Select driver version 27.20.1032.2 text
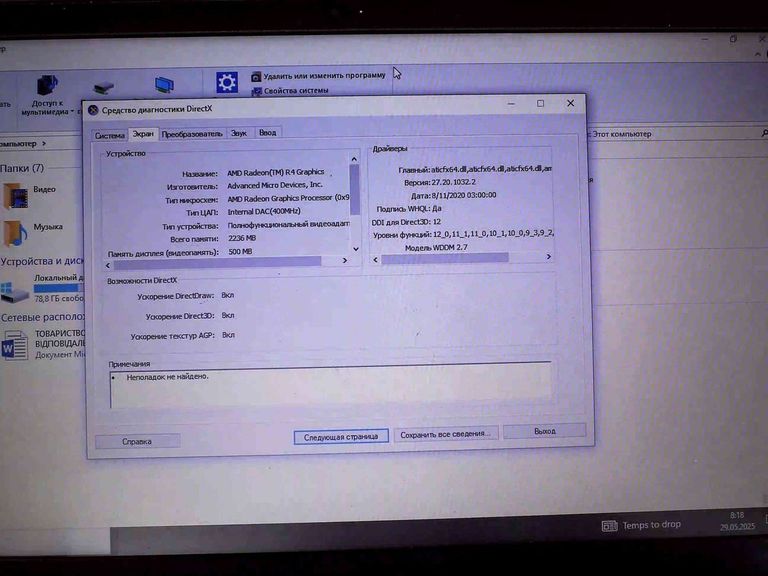768x576 pixels. pos(454,182)
